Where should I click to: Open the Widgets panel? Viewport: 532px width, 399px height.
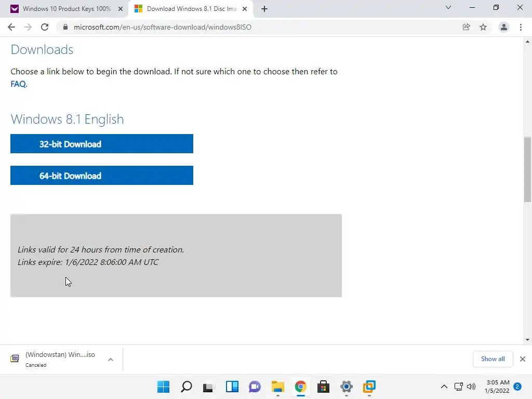(232, 387)
